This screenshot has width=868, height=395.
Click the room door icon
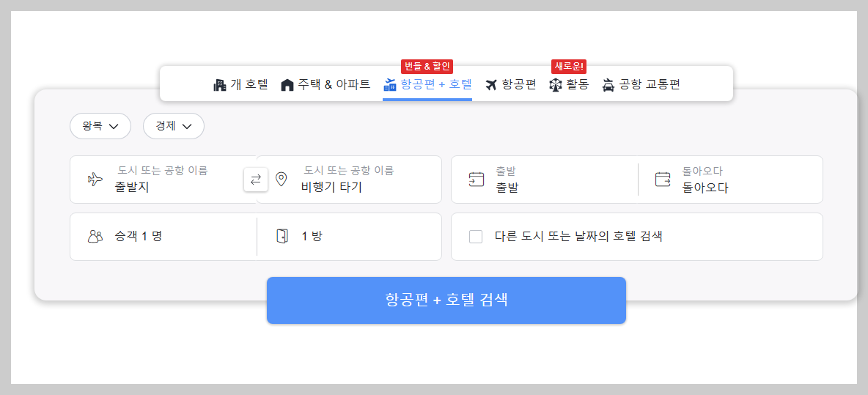click(282, 236)
